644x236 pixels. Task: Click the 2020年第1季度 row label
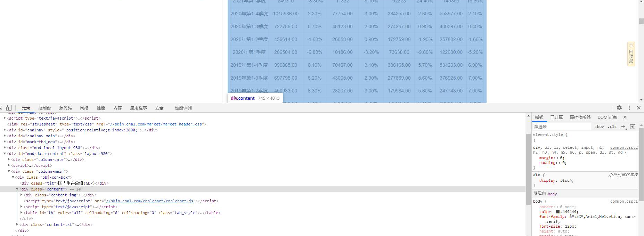point(249,52)
